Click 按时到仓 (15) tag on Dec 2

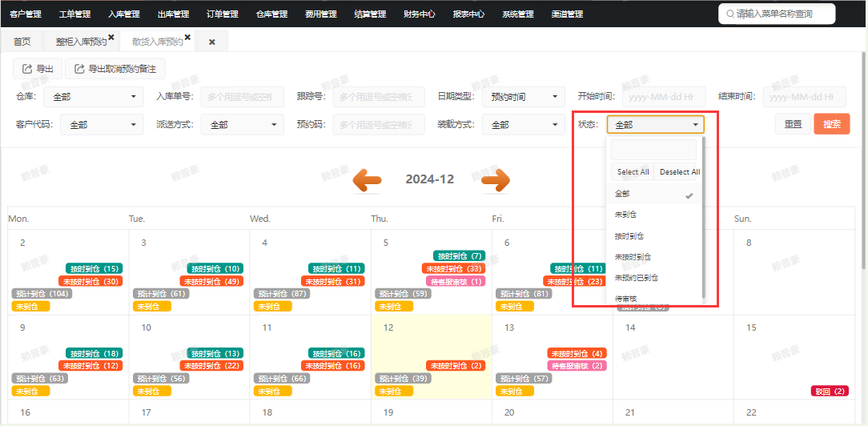pos(94,269)
